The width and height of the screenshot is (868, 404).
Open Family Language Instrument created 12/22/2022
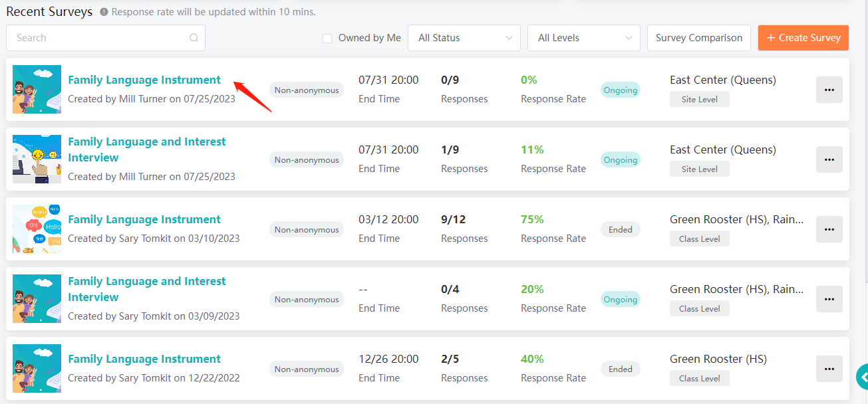tap(144, 359)
